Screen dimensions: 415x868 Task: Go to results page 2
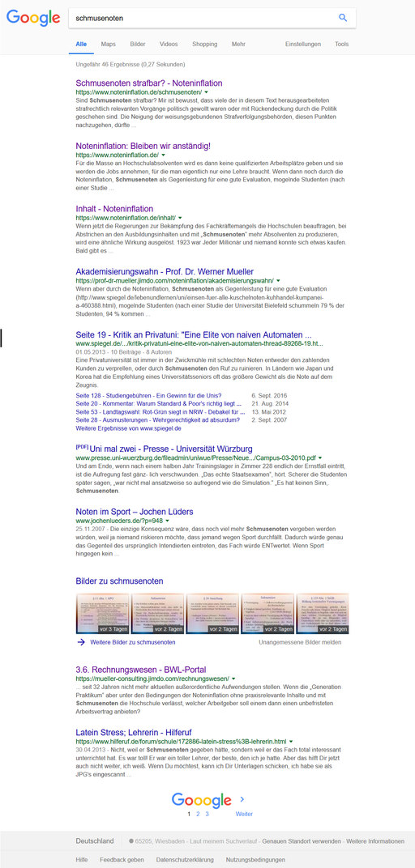pos(198,814)
